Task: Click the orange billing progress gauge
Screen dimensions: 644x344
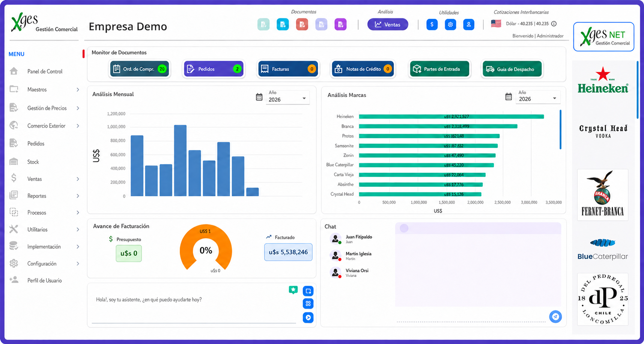Action: coord(206,248)
